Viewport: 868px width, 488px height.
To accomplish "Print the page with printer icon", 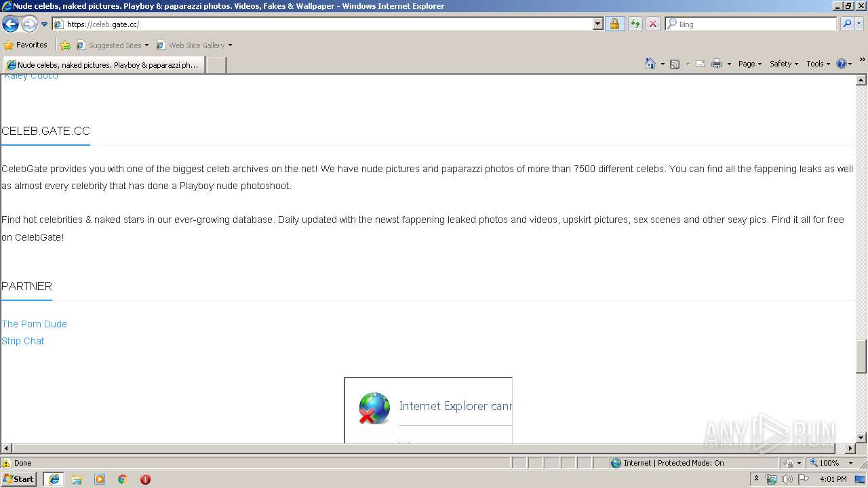I will (717, 64).
